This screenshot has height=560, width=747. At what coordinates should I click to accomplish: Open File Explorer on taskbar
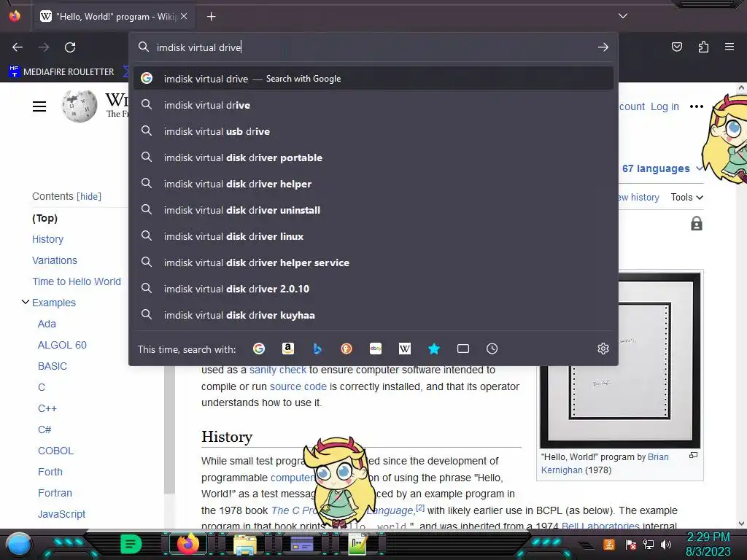[245, 544]
